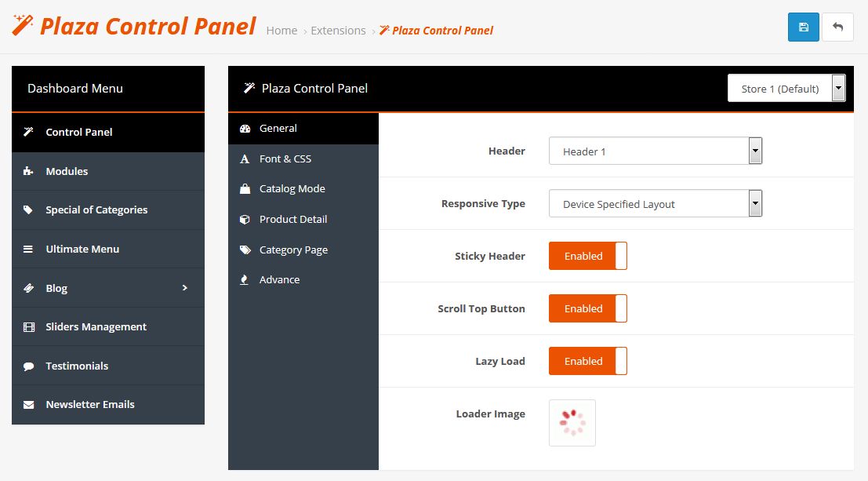Image resolution: width=868 pixels, height=481 pixels.
Task: Click the puzzle icon beside Modules
Action: [28, 171]
